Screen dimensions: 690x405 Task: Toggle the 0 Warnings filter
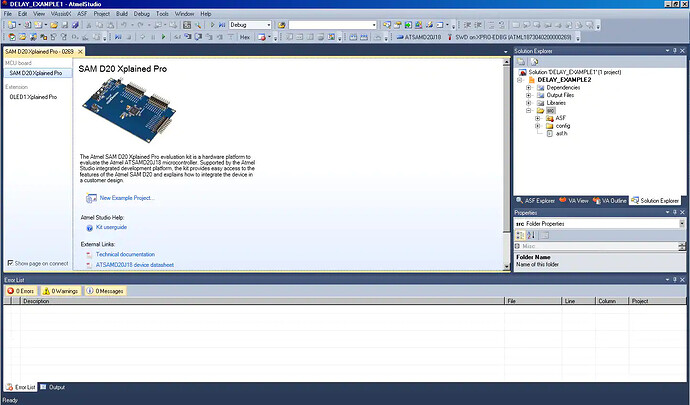pyautogui.click(x=61, y=291)
